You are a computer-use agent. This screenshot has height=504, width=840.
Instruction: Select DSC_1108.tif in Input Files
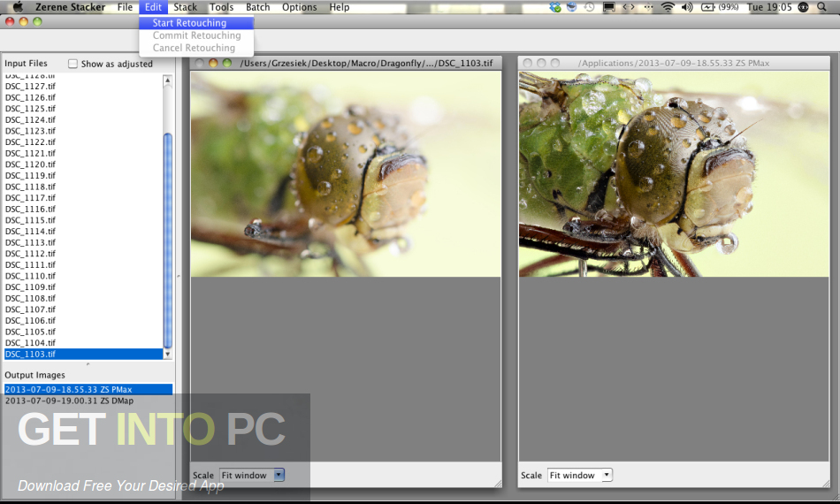coord(84,298)
